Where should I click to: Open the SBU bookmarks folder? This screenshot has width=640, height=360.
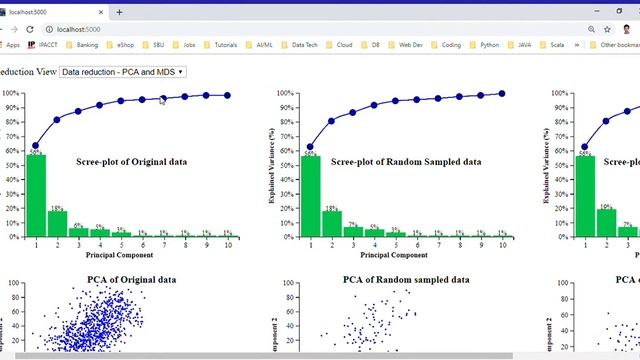tap(153, 45)
